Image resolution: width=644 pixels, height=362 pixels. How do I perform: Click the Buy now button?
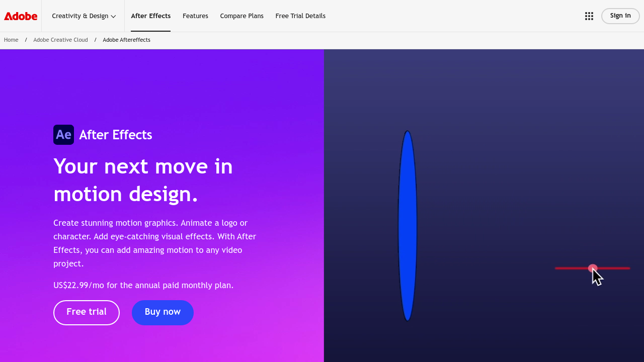coord(163,312)
